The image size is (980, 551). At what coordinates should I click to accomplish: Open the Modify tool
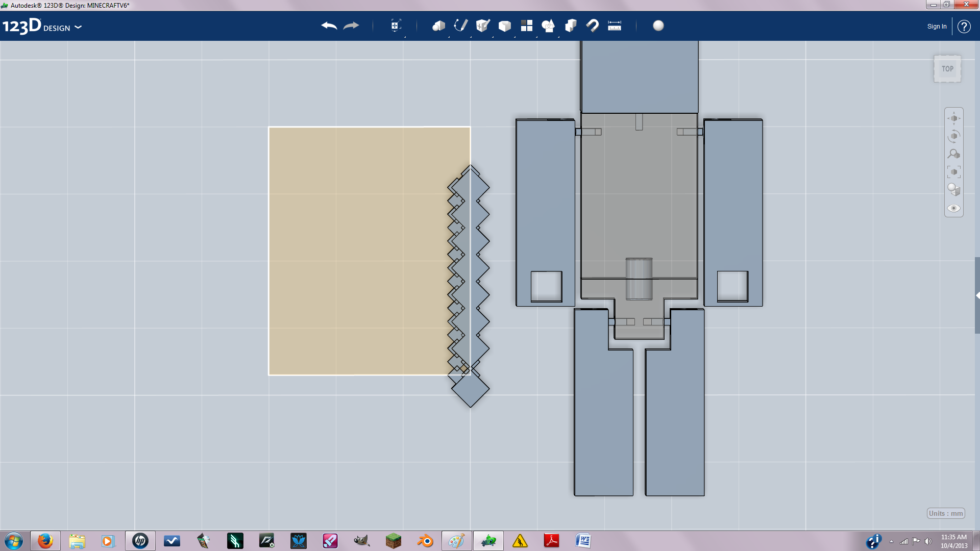point(505,26)
